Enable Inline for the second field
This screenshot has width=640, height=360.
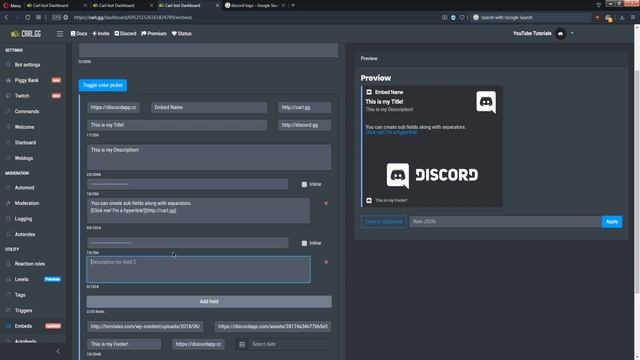(x=304, y=243)
